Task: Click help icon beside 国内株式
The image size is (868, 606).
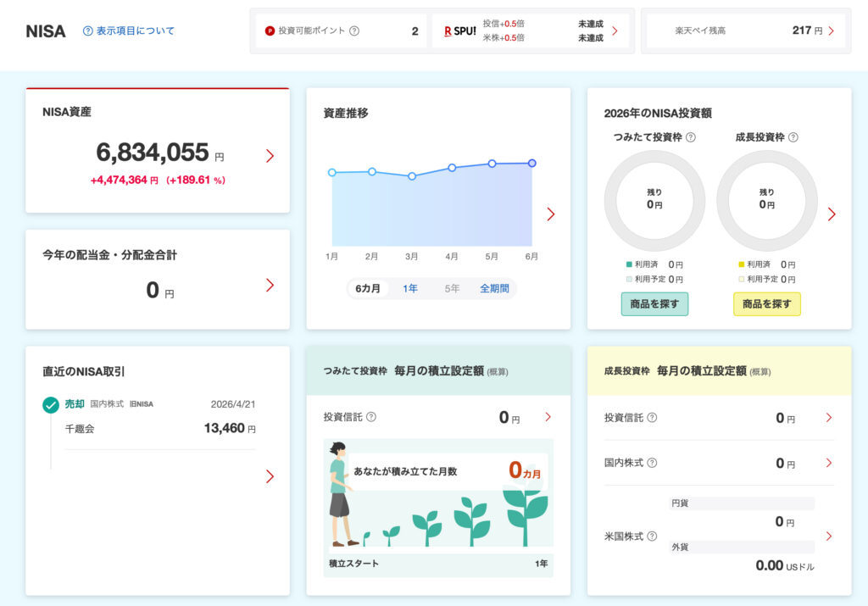Action: click(652, 463)
